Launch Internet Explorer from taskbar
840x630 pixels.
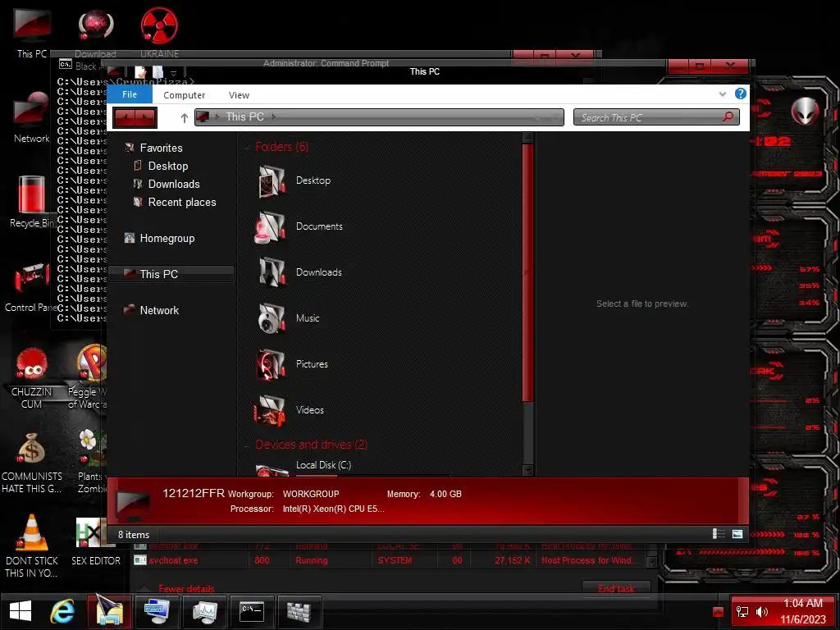coord(62,611)
